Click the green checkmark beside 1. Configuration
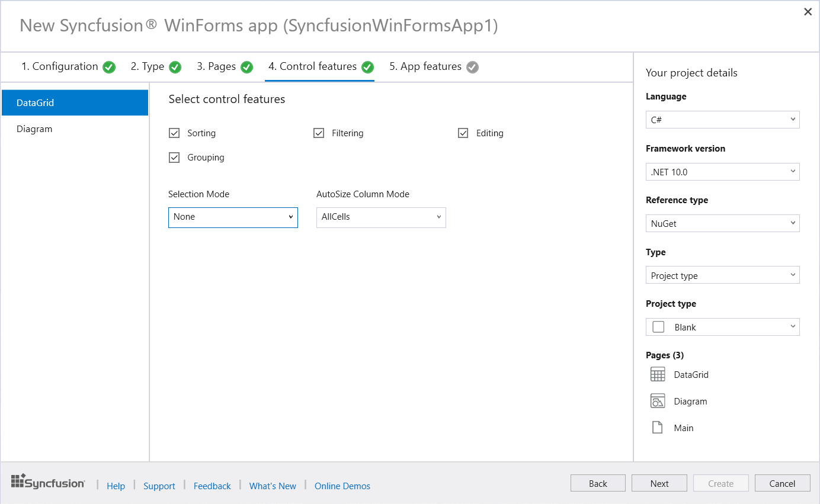 pyautogui.click(x=109, y=67)
